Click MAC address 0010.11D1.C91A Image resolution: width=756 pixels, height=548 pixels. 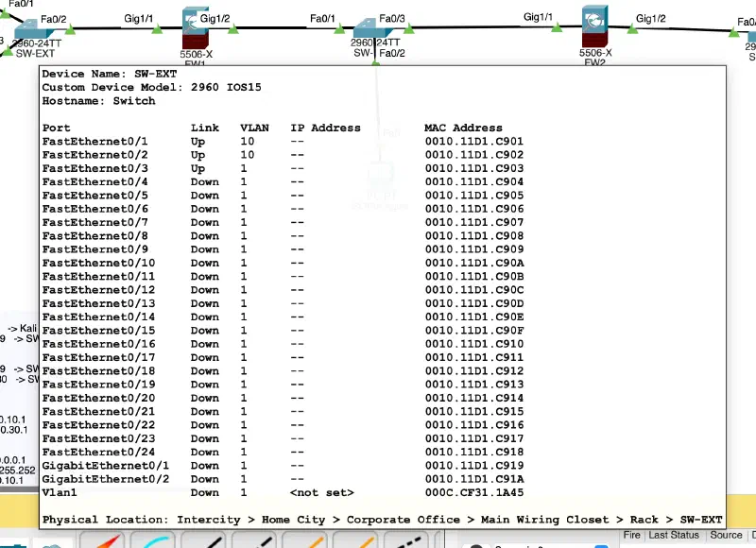point(474,479)
